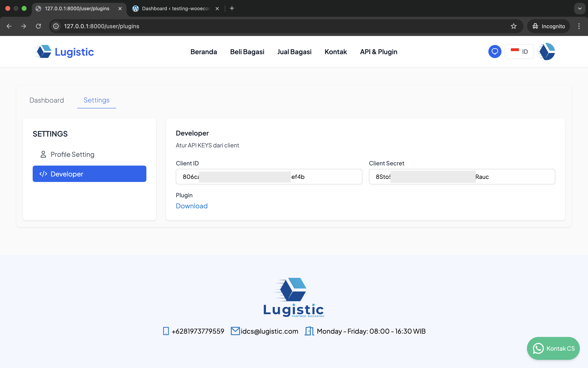The height and width of the screenshot is (368, 588).
Task: Click the envelope email icon in footer
Action: click(x=235, y=331)
